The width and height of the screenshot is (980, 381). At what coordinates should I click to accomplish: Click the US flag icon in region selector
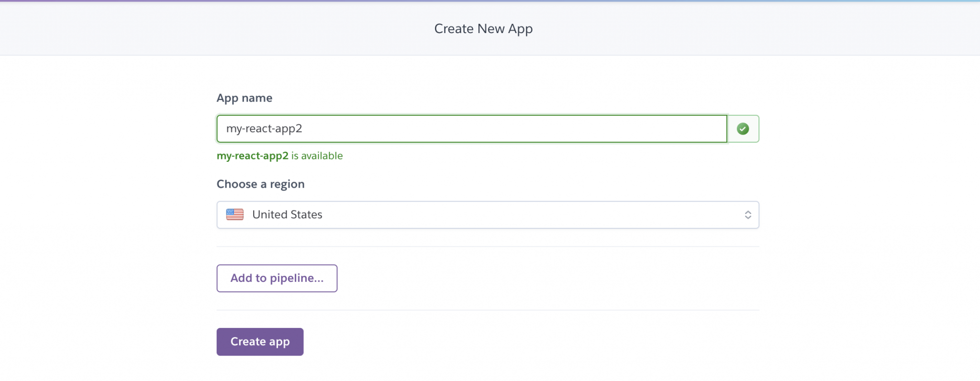pyautogui.click(x=235, y=214)
